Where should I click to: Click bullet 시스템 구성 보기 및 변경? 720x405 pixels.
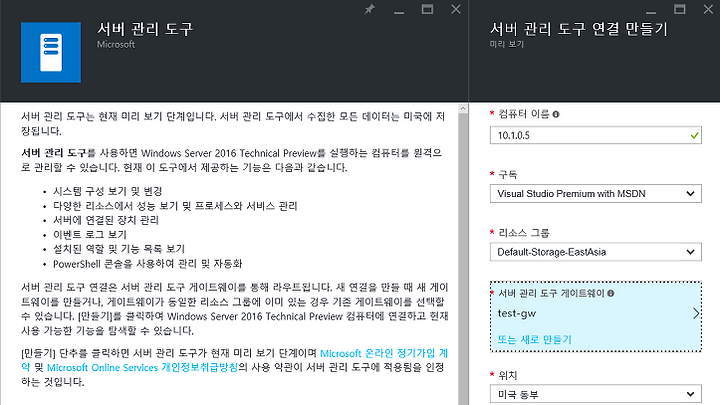(x=107, y=191)
